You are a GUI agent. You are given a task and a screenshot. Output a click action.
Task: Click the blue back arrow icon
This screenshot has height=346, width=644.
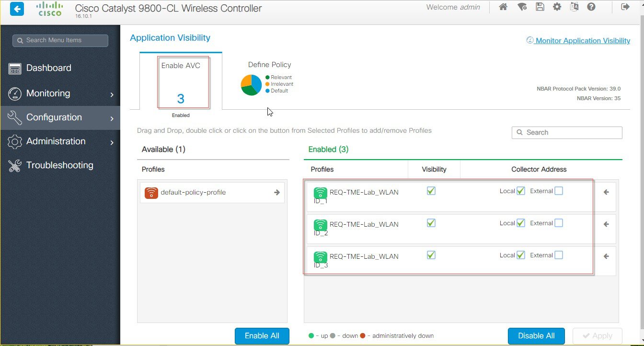coord(17,9)
